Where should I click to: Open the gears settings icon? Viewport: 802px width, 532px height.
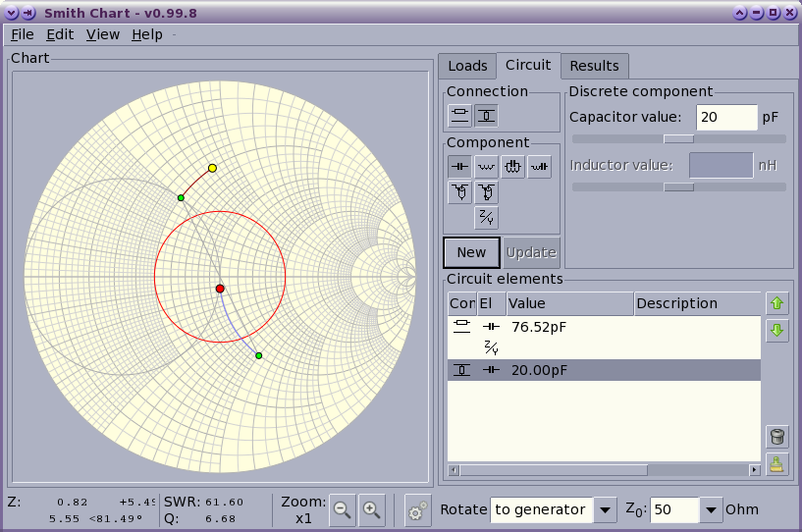click(x=417, y=509)
